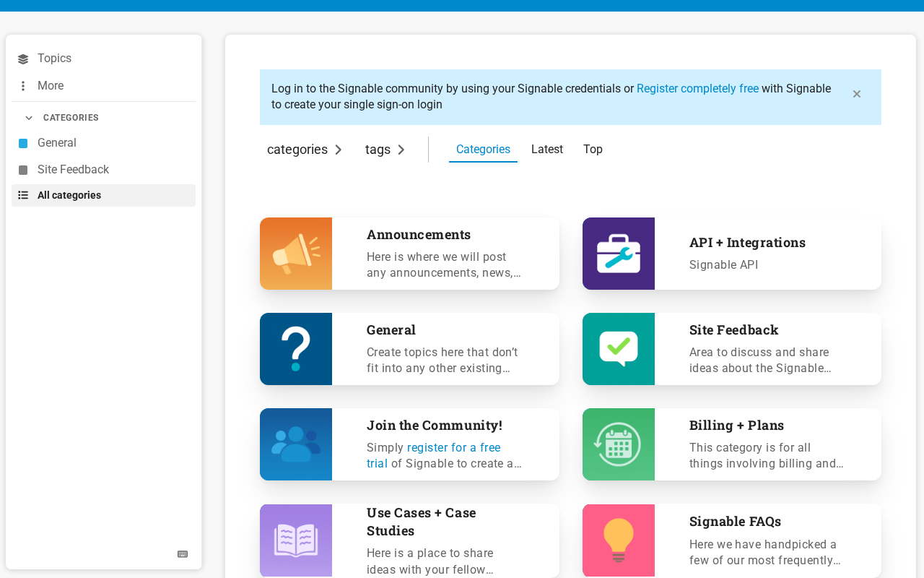The width and height of the screenshot is (924, 578).
Task: Open keyboard shortcuts icon at sidebar bottom
Action: [x=183, y=554]
